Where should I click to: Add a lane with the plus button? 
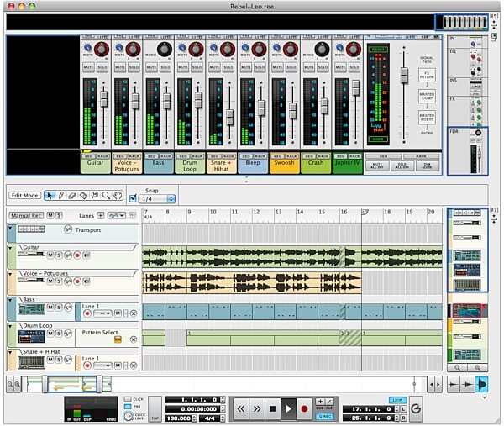[x=101, y=215]
